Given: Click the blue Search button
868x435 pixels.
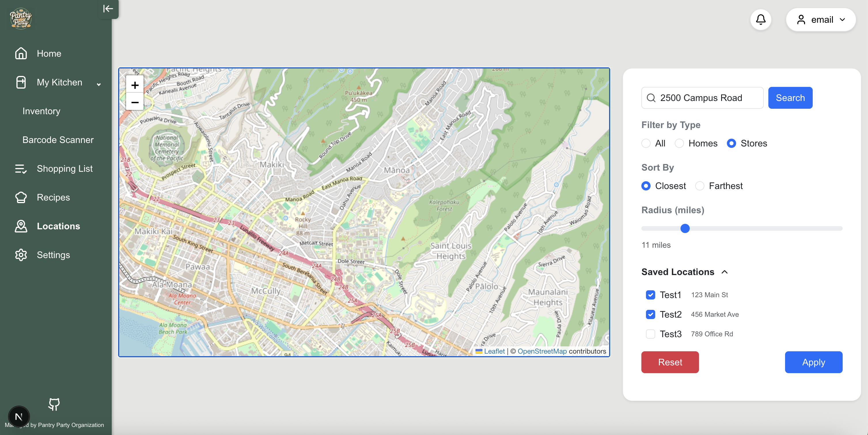Looking at the screenshot, I should (790, 98).
